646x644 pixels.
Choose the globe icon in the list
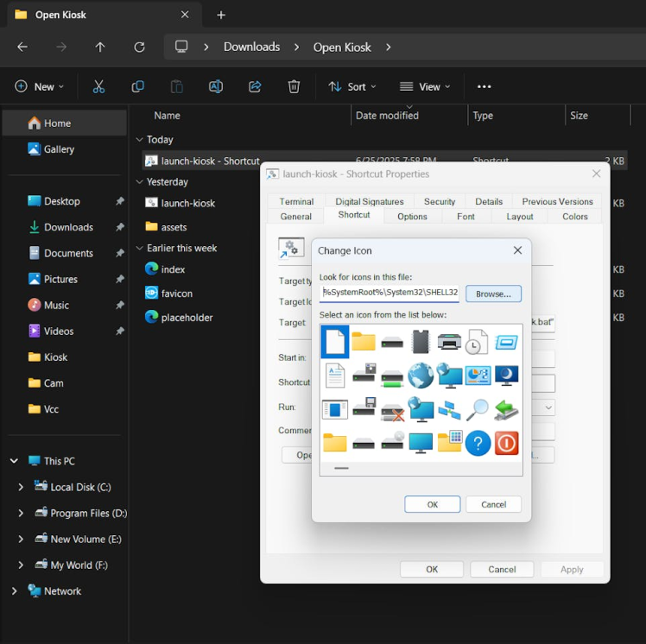pyautogui.click(x=421, y=376)
